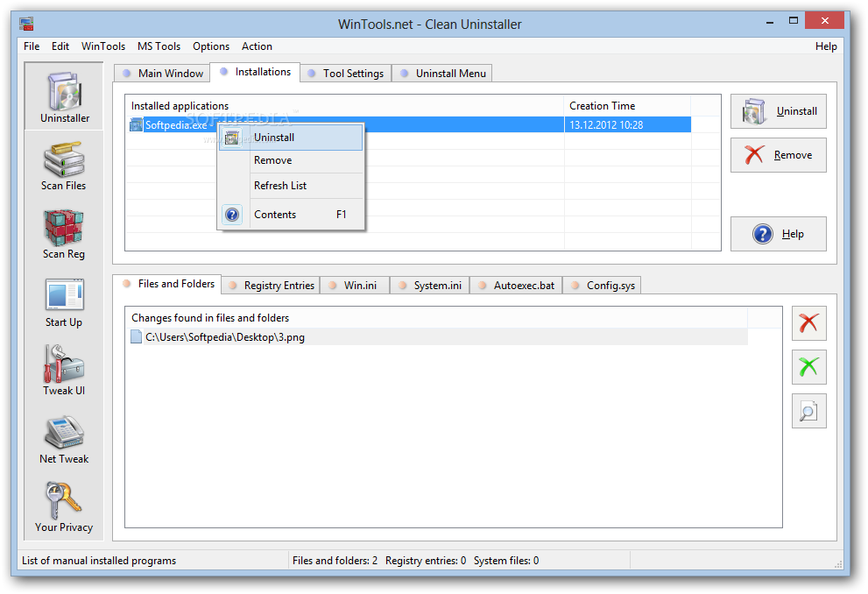
Task: Open the Net Tweak tool
Action: click(x=64, y=439)
